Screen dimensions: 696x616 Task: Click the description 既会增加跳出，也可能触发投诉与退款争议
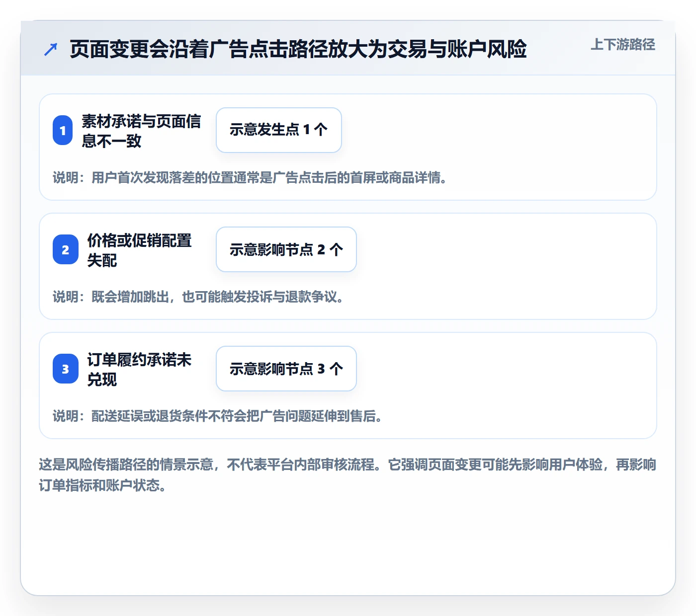pyautogui.click(x=198, y=297)
